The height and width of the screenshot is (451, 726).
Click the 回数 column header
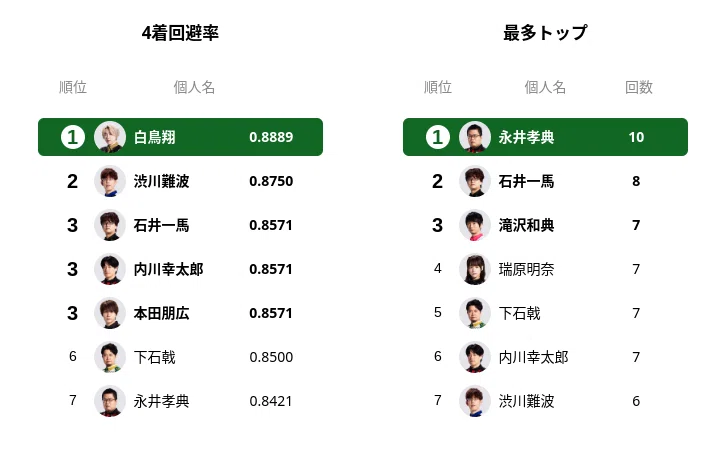(x=638, y=87)
